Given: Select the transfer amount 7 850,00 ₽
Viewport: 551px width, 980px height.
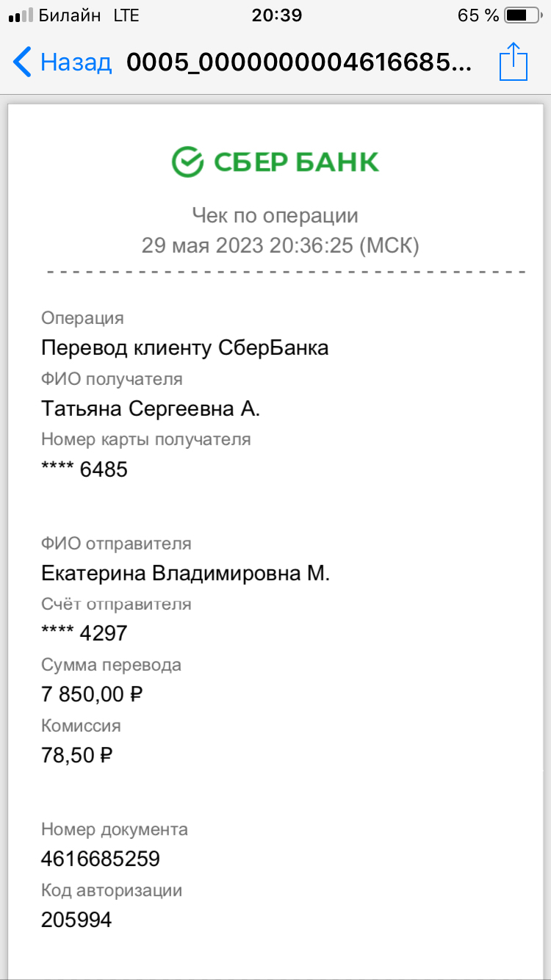Looking at the screenshot, I should [92, 693].
